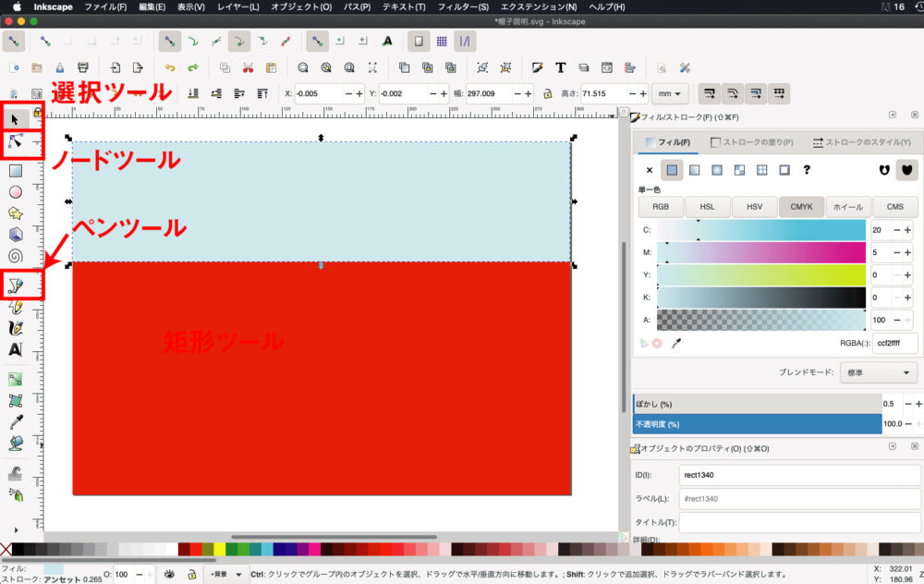Viewport: 924px width, 584px height.
Task: Click the RGBA hex value field
Action: click(894, 344)
